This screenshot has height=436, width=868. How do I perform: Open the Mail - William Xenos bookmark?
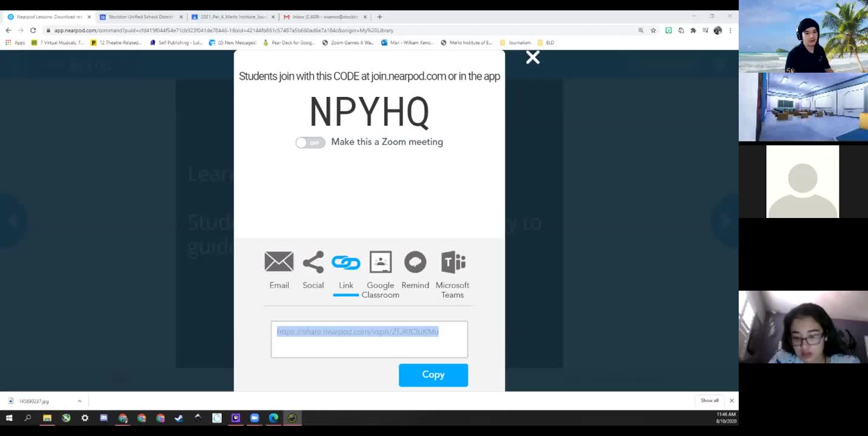coord(406,43)
